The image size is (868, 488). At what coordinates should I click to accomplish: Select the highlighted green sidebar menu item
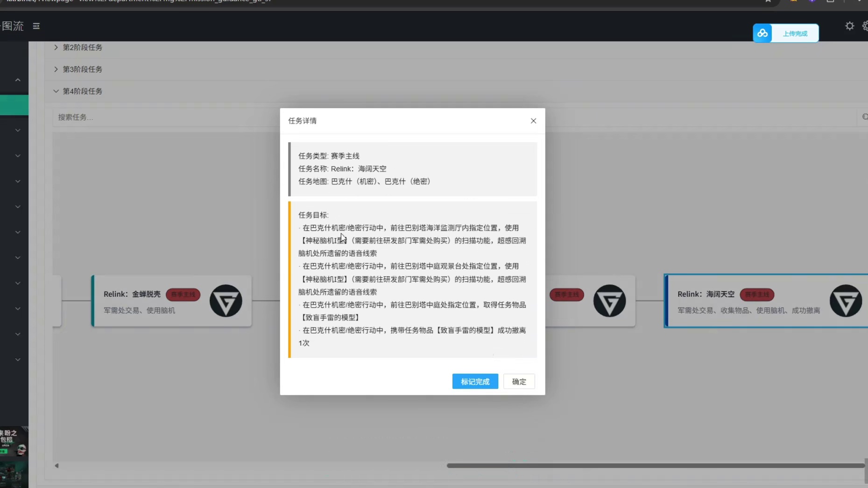[x=14, y=105]
